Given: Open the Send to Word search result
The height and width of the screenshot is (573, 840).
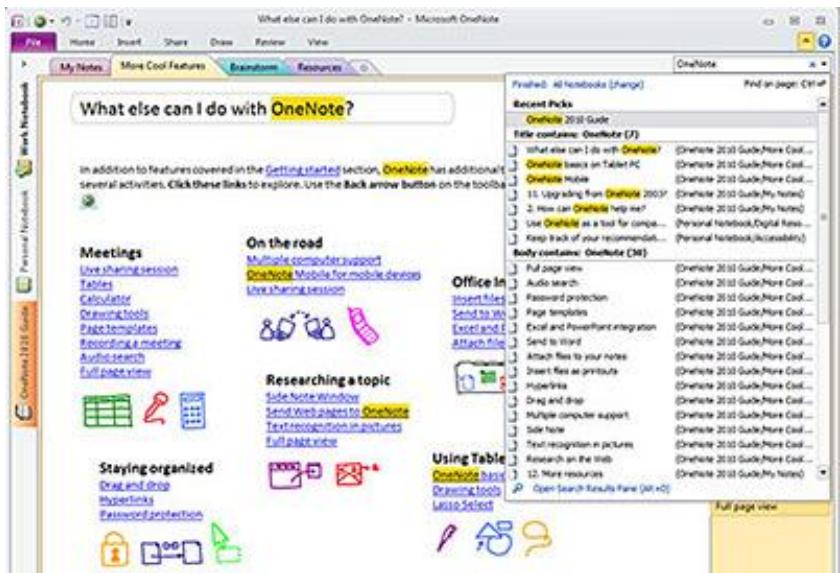Looking at the screenshot, I should point(662,341).
